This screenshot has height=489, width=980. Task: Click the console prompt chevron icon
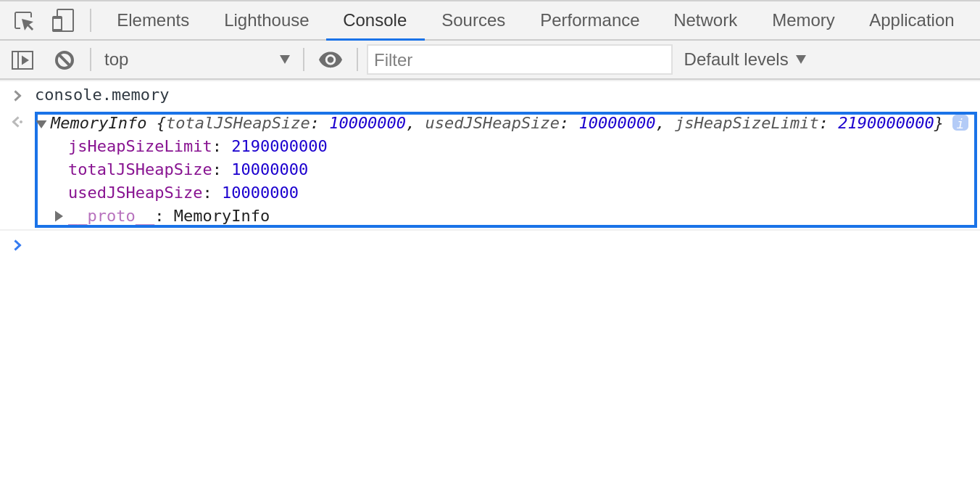[x=17, y=245]
